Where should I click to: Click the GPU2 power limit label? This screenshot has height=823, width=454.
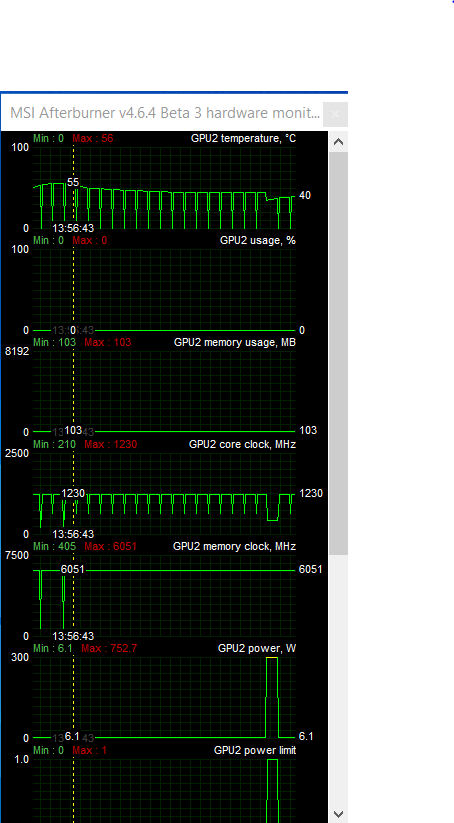click(x=255, y=751)
